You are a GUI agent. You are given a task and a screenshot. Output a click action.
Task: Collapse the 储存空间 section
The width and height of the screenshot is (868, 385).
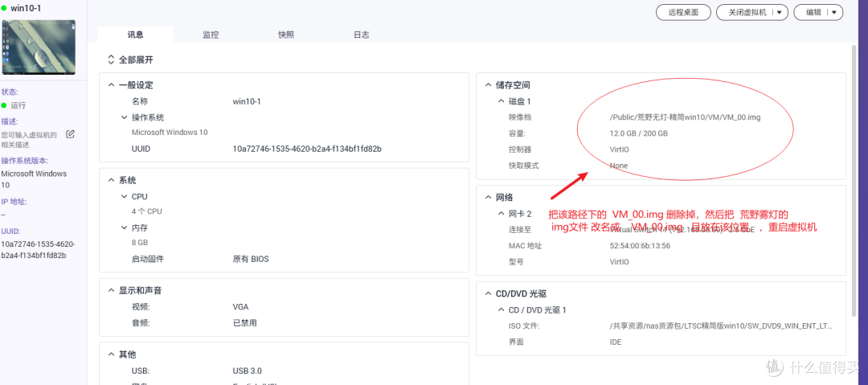point(488,85)
